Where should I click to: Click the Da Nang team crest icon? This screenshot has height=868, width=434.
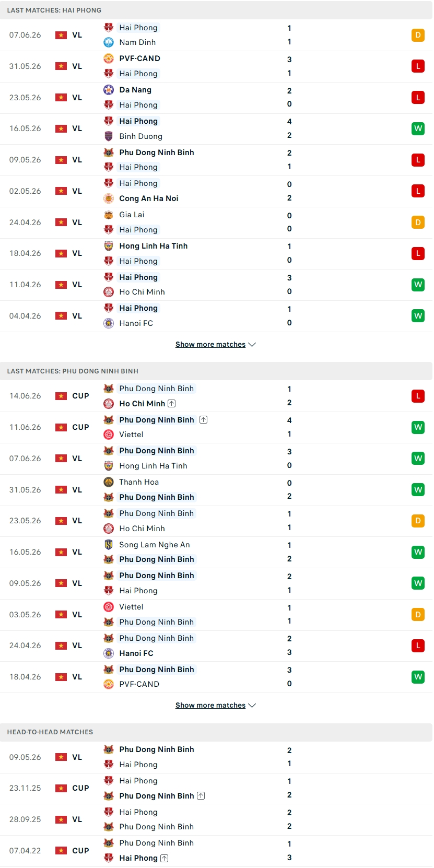[x=109, y=90]
